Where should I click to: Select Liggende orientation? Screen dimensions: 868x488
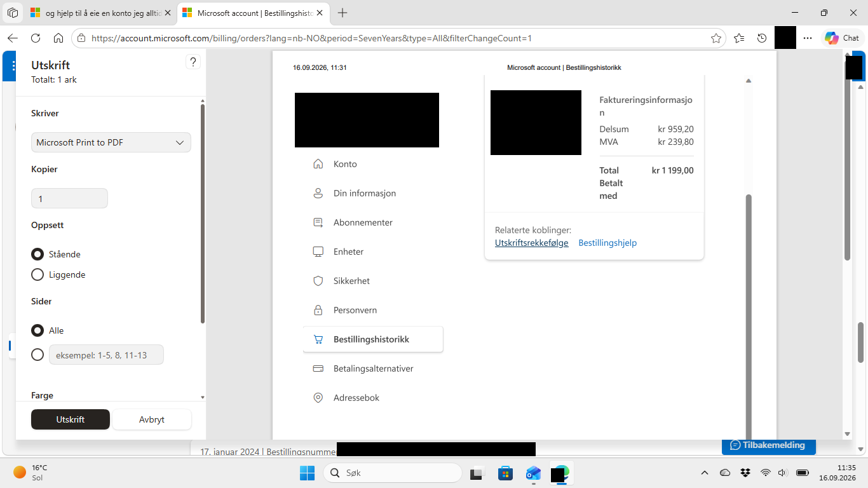tap(37, 274)
